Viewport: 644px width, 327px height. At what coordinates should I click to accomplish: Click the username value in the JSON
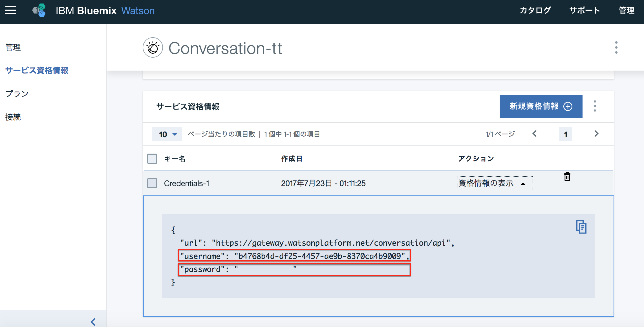click(320, 256)
